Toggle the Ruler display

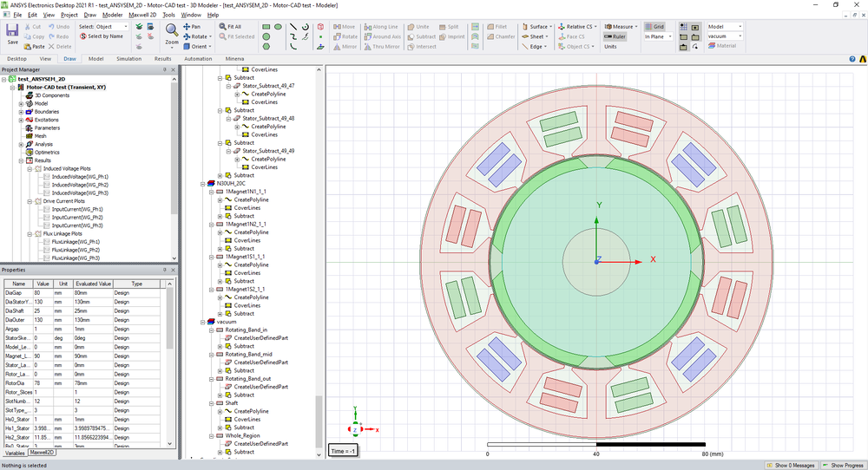(x=615, y=36)
